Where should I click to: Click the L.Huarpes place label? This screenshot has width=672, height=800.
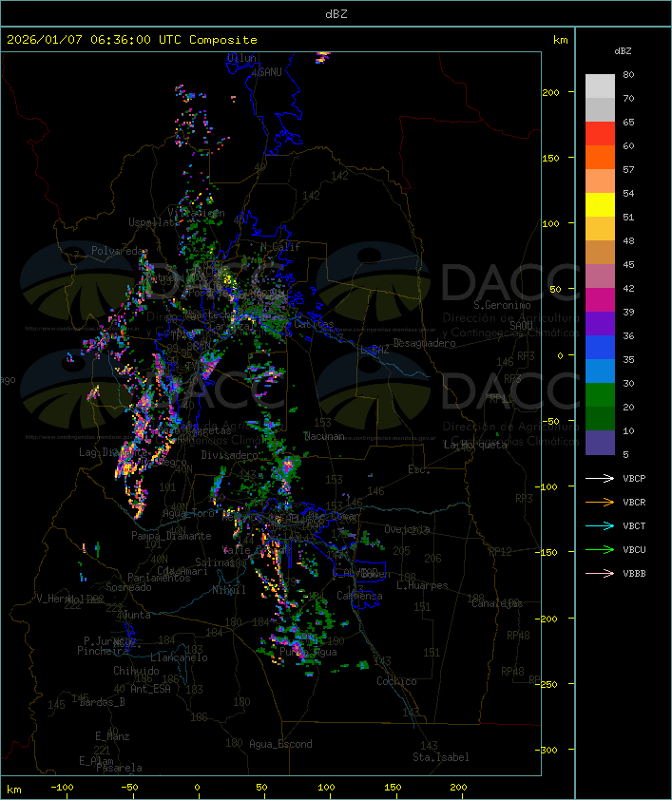pos(422,585)
